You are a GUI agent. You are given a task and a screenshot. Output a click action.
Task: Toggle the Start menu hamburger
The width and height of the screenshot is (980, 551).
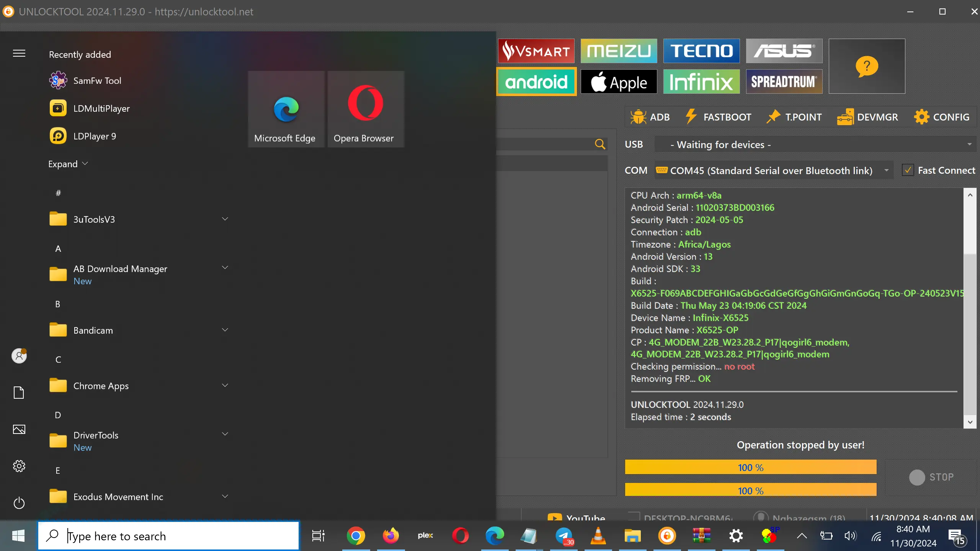pos(19,53)
